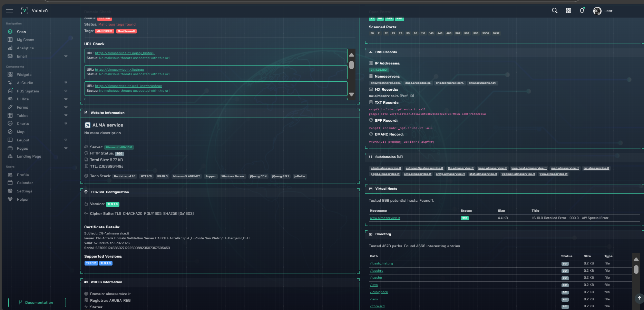Click the hamburger menu icon

click(x=10, y=11)
